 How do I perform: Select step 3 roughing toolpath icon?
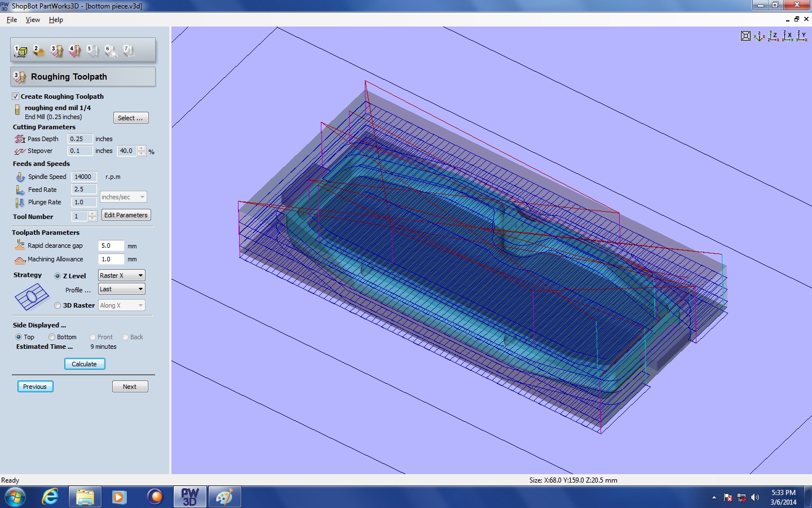coord(57,51)
